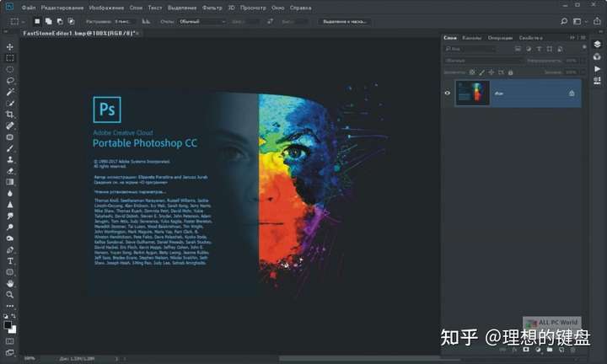This screenshot has height=364, width=607.
Task: Open the Layers panel flyout menu
Action: (x=583, y=38)
